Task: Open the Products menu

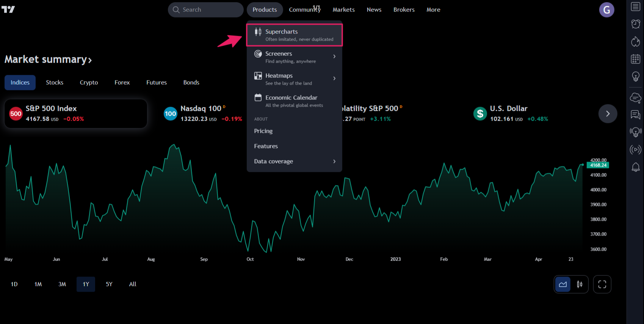Action: pos(265,10)
